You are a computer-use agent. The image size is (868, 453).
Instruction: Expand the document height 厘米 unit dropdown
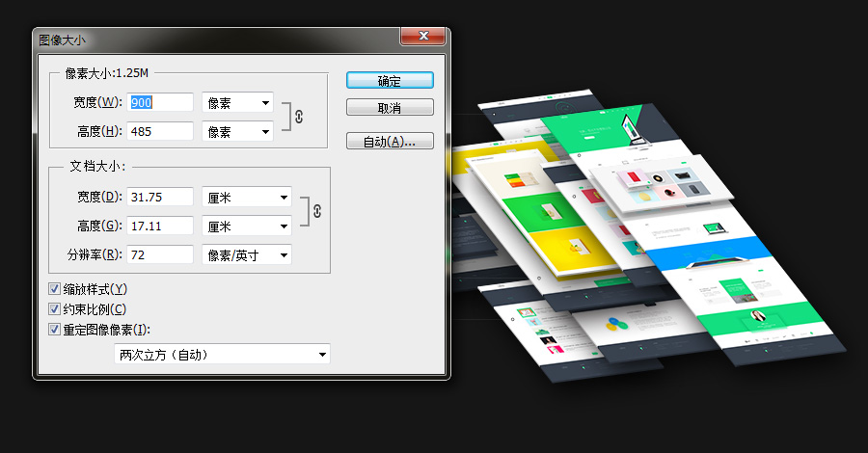pyautogui.click(x=247, y=226)
